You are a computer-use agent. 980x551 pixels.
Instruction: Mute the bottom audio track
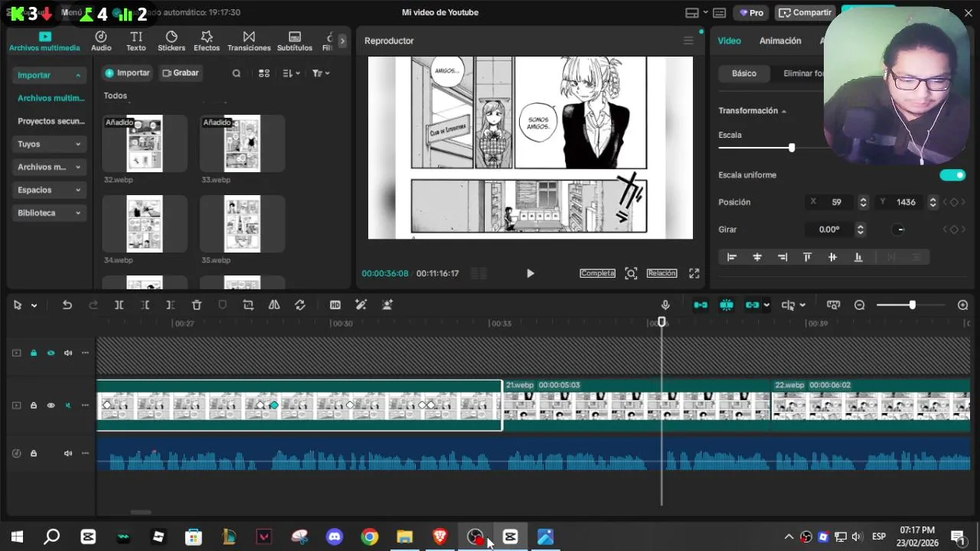click(x=68, y=453)
